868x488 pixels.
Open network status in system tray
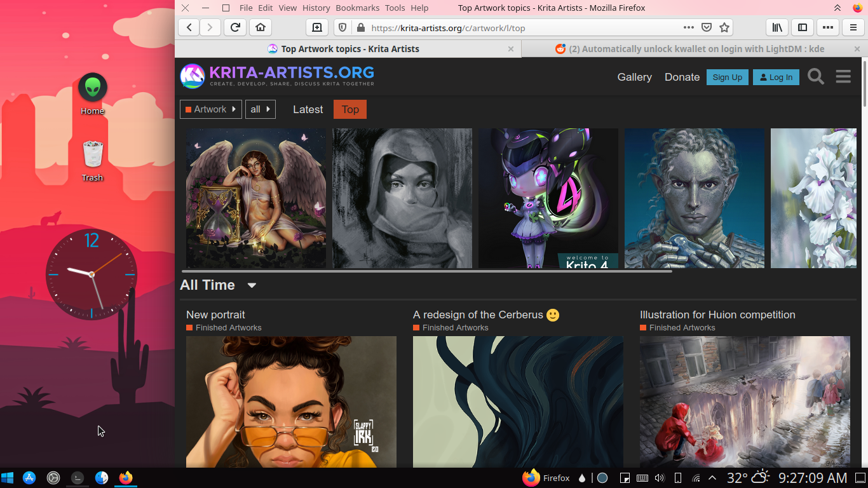(696, 478)
